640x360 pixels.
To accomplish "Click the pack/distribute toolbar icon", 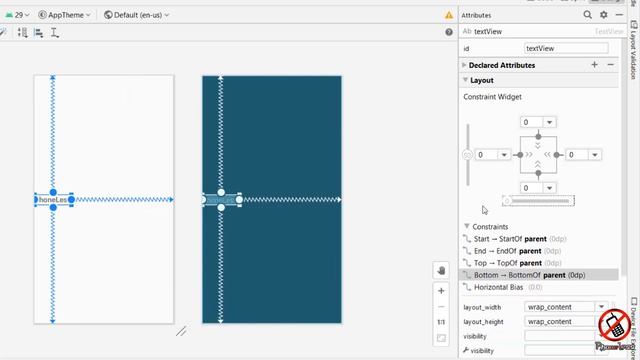I will pyautogui.click(x=22, y=33).
